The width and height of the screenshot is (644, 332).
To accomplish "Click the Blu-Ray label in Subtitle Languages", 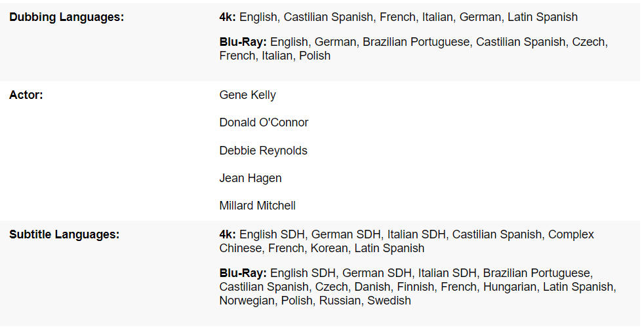I will point(243,272).
